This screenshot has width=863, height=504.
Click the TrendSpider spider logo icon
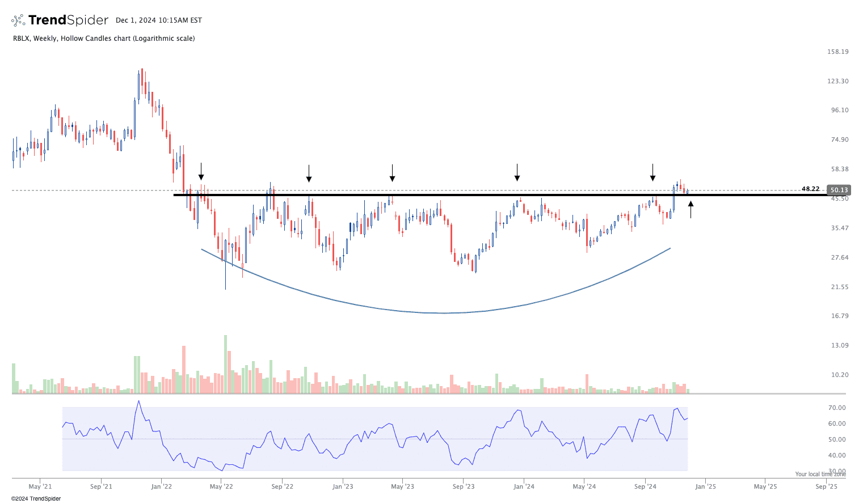(x=18, y=20)
